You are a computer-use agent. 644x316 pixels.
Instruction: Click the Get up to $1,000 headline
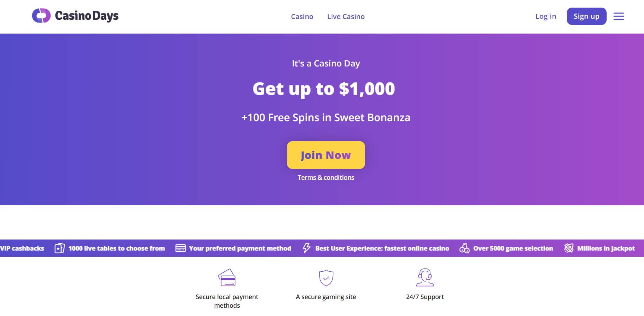pos(324,89)
